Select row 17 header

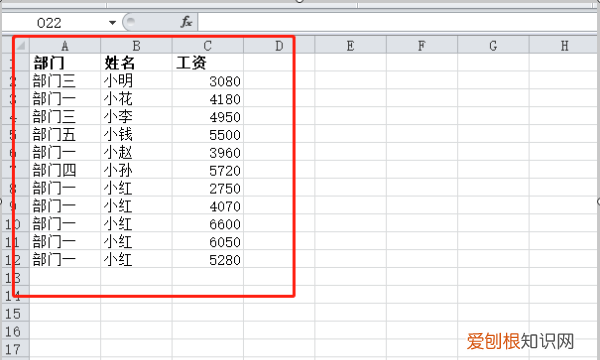15,349
